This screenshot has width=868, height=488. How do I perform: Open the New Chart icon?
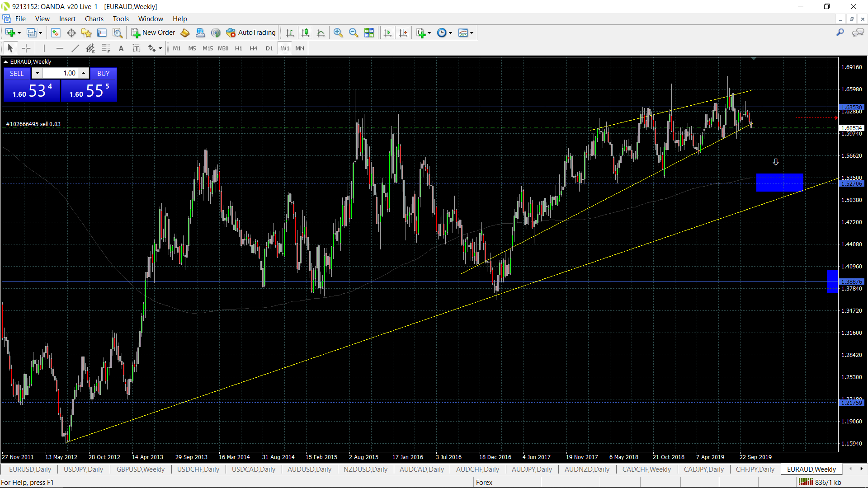10,33
